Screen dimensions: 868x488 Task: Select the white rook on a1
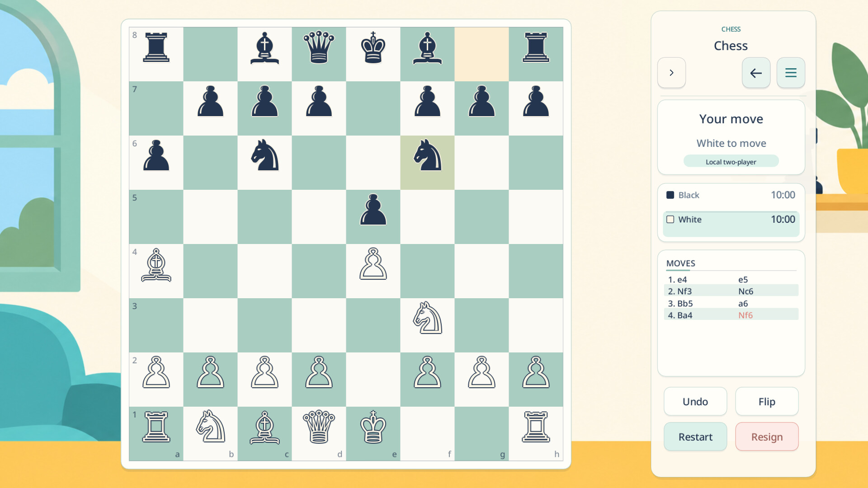click(x=156, y=427)
